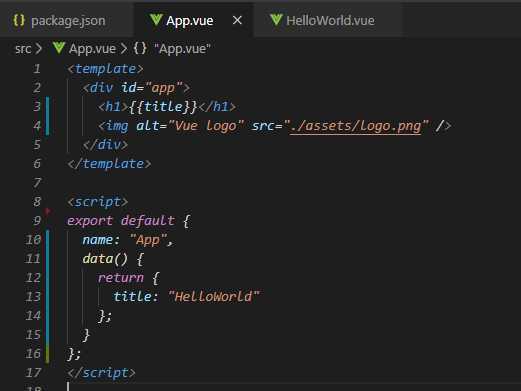
Task: Click the "HelloWorld" string value
Action: coord(214,297)
